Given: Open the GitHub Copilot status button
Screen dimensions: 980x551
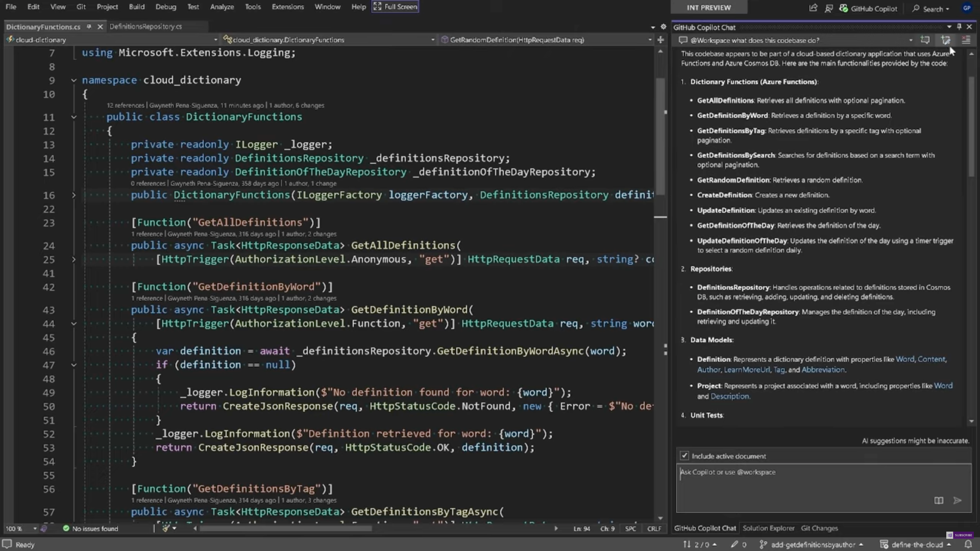Looking at the screenshot, I should click(868, 8).
